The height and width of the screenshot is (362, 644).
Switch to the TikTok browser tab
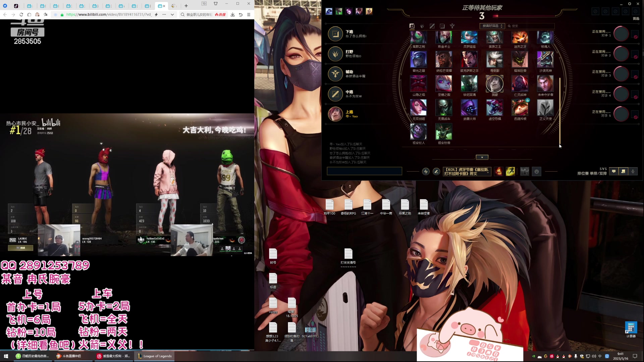coord(16,6)
